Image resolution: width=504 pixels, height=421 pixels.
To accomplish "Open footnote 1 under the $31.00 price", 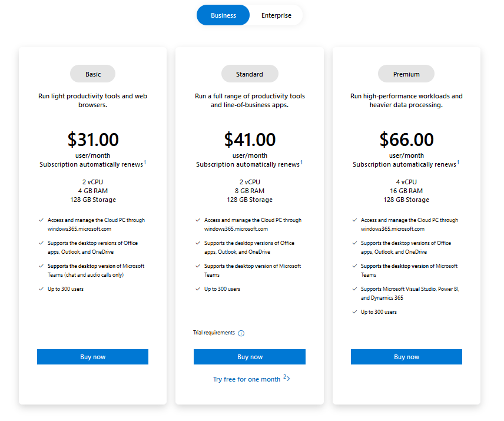I will 145,162.
